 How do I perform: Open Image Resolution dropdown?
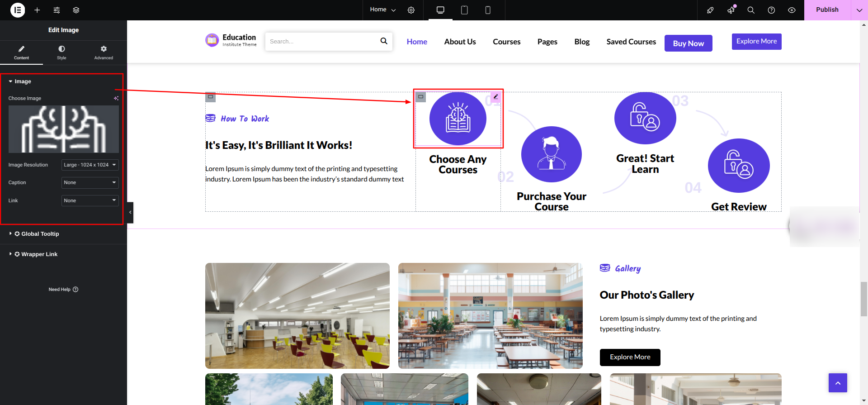[90, 165]
